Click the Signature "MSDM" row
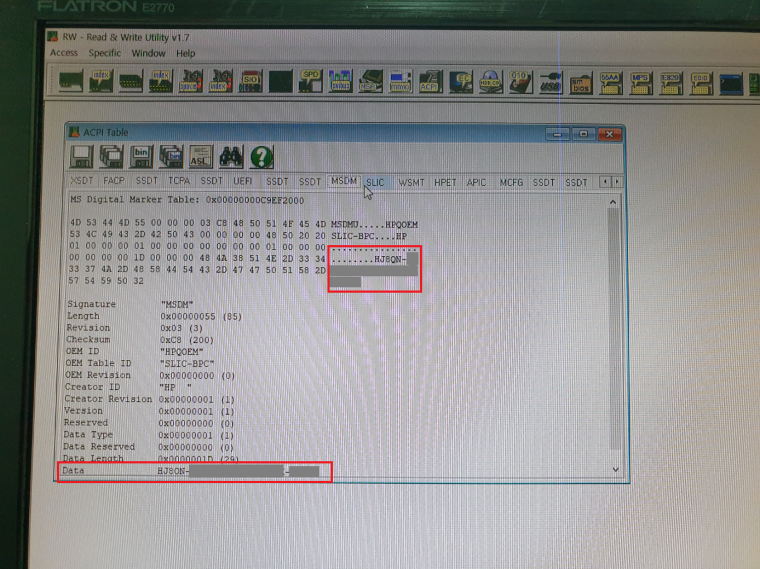The image size is (760, 569). tap(130, 304)
